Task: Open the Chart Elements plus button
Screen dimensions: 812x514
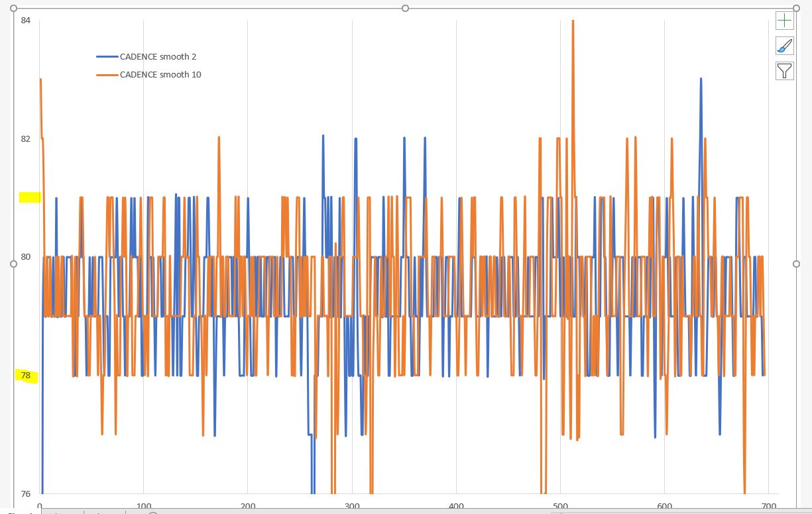Action: point(785,21)
